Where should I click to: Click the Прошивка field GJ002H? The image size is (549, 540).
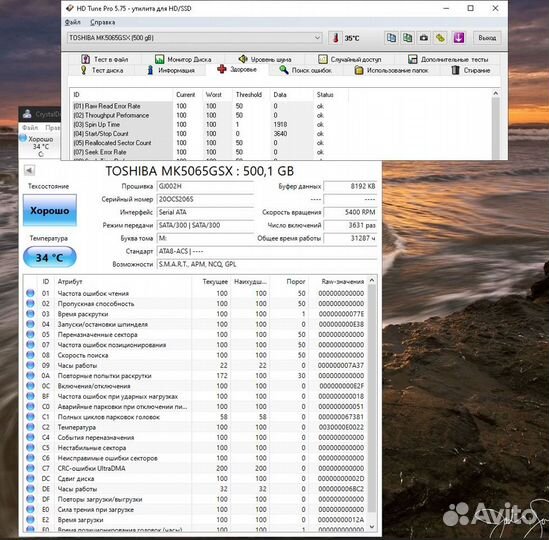click(x=205, y=186)
